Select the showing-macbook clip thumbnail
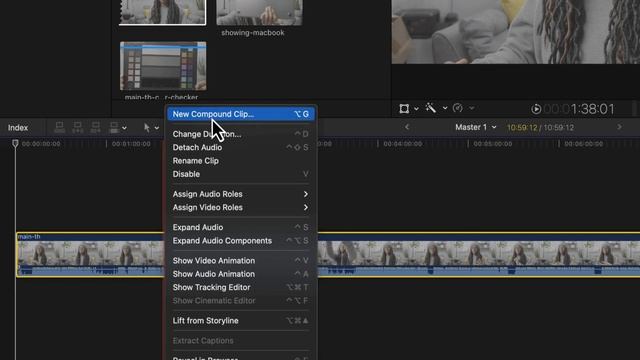The height and width of the screenshot is (360, 640). point(259,13)
